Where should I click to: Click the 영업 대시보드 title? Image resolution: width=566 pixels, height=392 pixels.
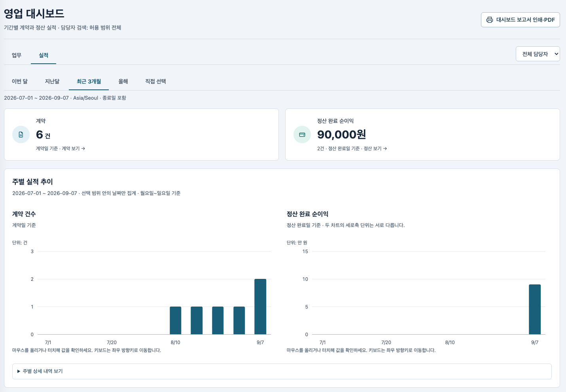[34, 13]
